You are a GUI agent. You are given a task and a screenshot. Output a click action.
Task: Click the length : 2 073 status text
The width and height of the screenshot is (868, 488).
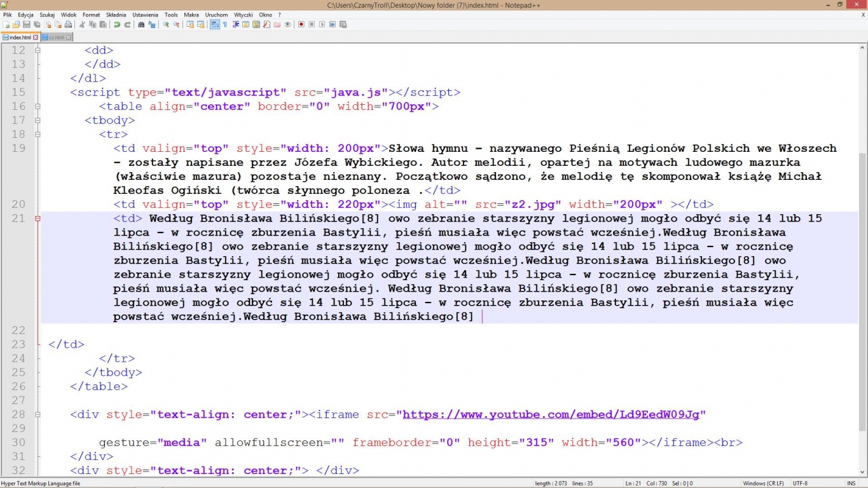tap(551, 484)
